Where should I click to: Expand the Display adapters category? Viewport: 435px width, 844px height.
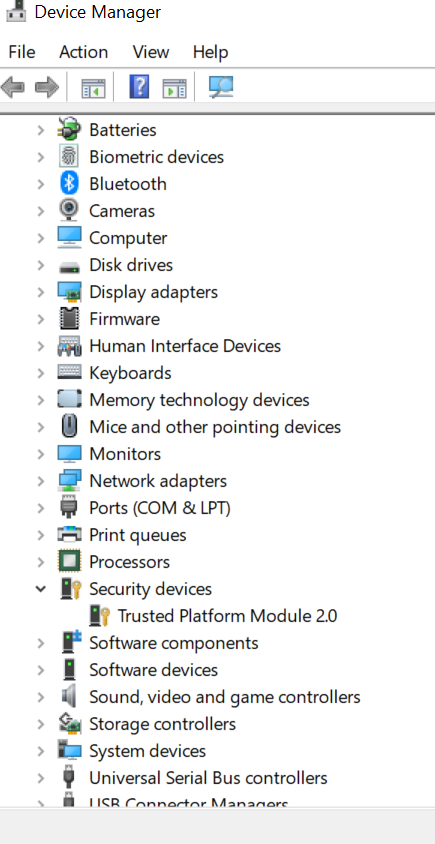[40, 292]
